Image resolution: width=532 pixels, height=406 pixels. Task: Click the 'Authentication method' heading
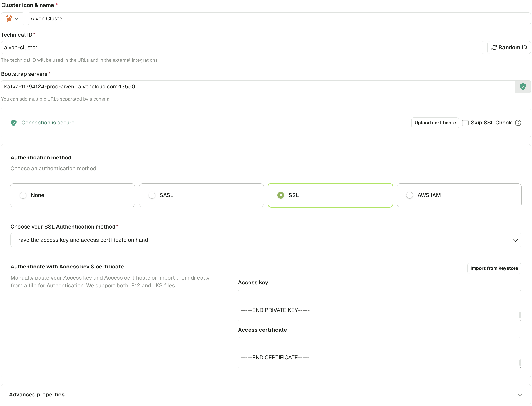tap(41, 157)
